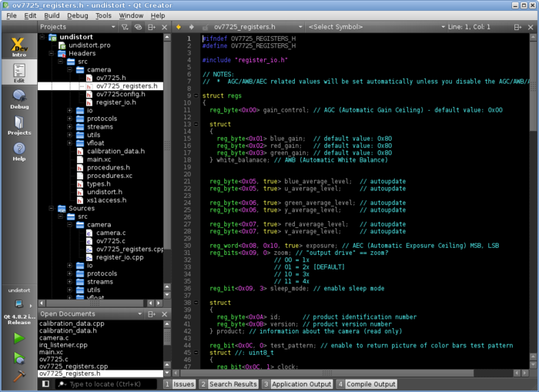This screenshot has height=392, width=539.
Task: Close the ov7725_registers.h editor
Action: [x=531, y=27]
